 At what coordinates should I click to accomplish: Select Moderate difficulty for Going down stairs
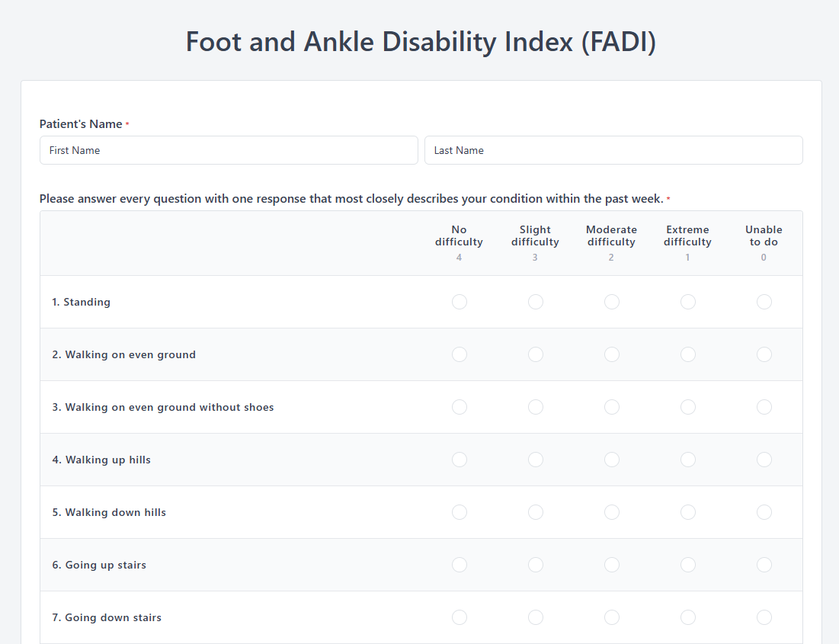click(612, 617)
